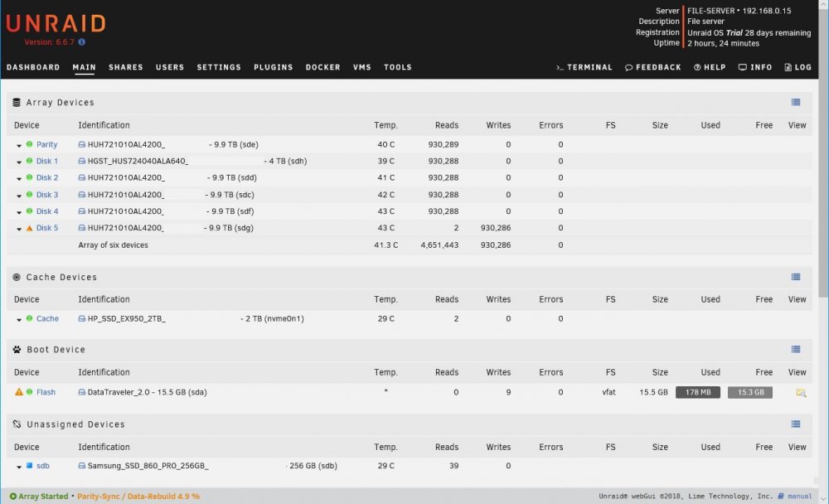This screenshot has width=829, height=504.
Task: Click the version info icon
Action: click(81, 41)
